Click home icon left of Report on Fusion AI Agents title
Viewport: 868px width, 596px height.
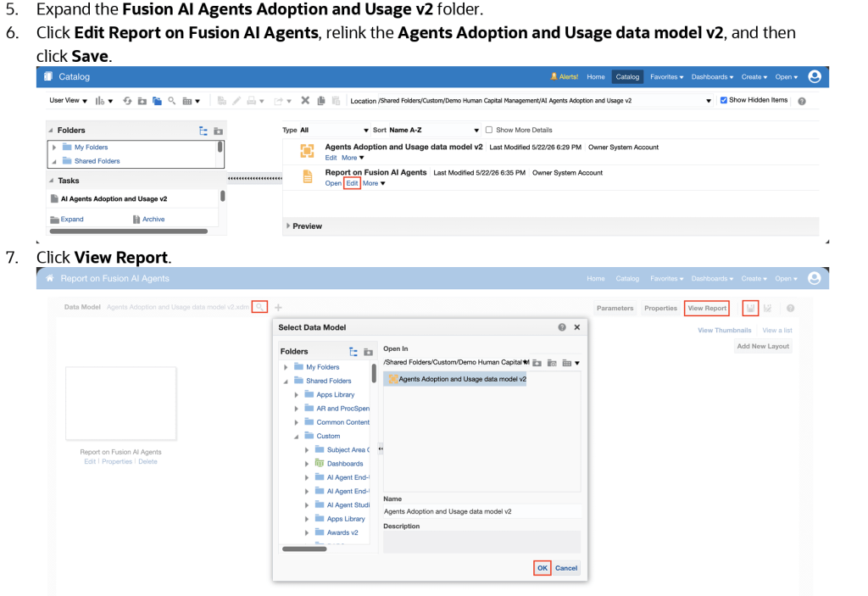coord(50,278)
